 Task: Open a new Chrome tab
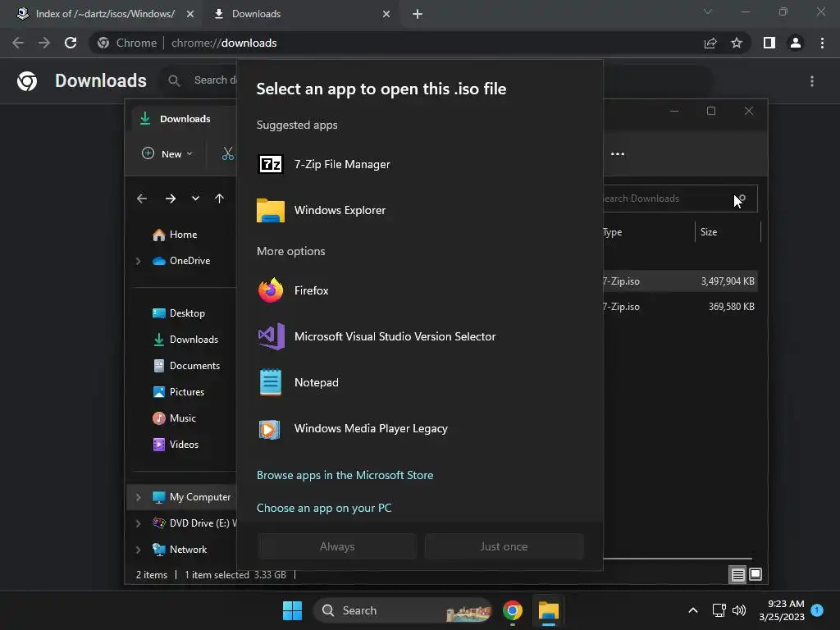pyautogui.click(x=418, y=14)
